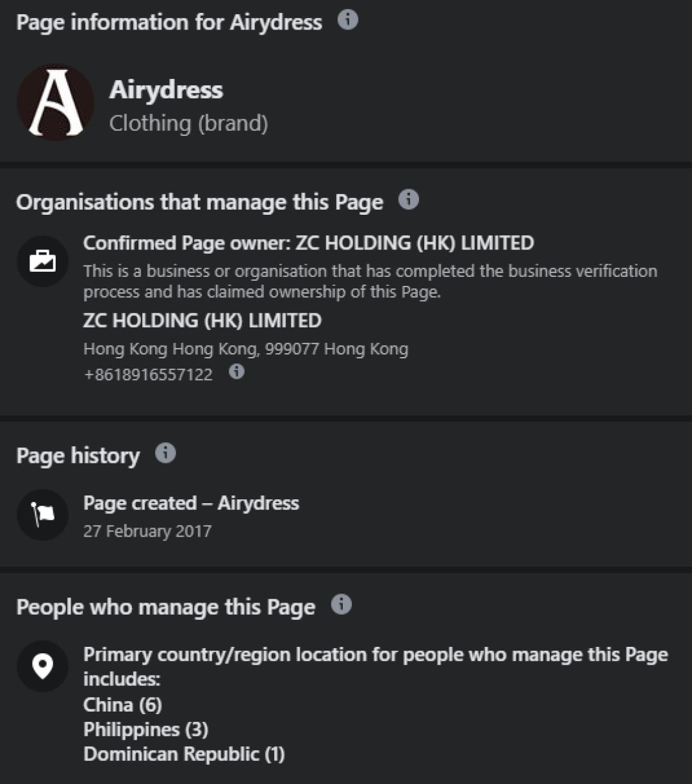Click the briefcase organisation icon

coord(42,262)
